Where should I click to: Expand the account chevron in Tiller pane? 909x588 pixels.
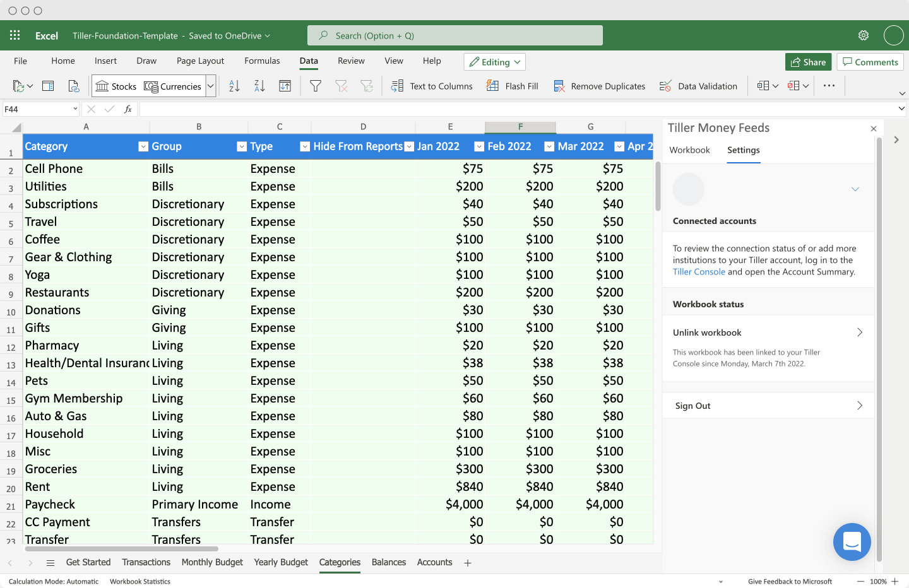coord(855,189)
